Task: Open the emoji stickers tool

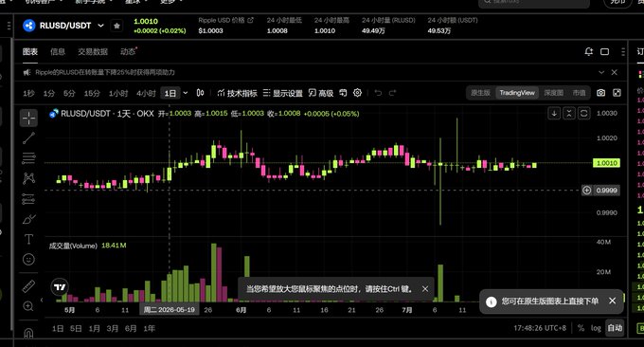Action: point(28,259)
